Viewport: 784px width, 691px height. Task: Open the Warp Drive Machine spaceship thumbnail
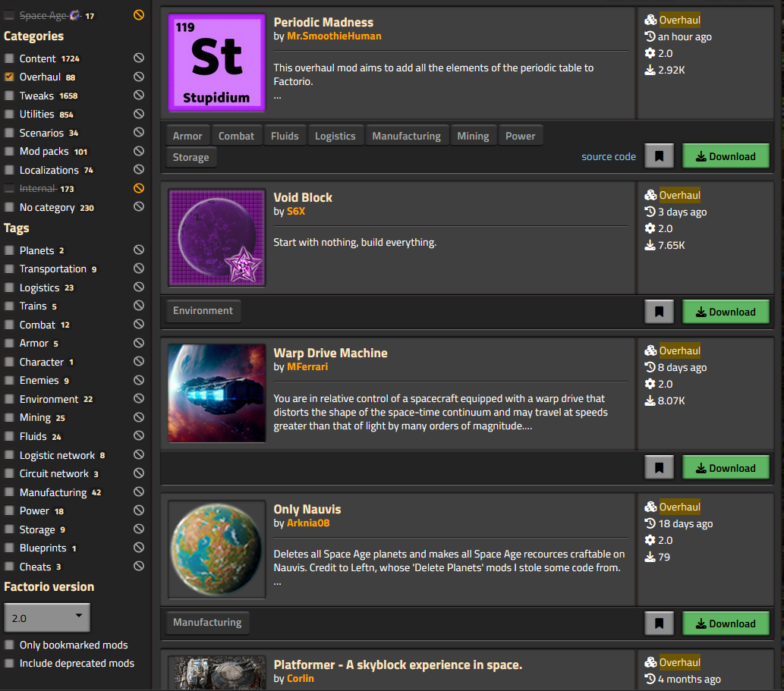(x=216, y=393)
